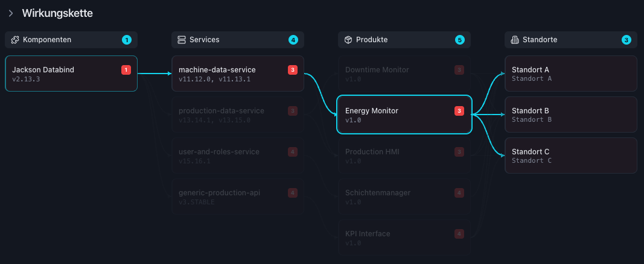Click the red badge on machine-data-service

[293, 70]
